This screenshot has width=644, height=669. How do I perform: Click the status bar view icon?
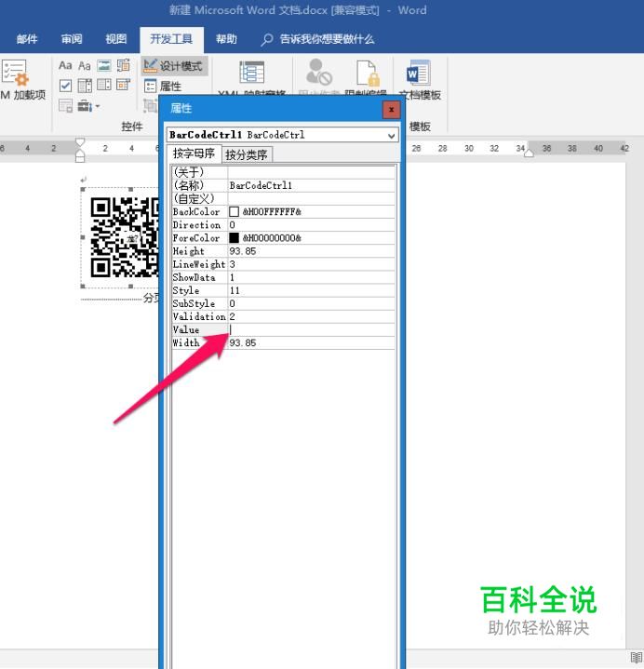637,658
